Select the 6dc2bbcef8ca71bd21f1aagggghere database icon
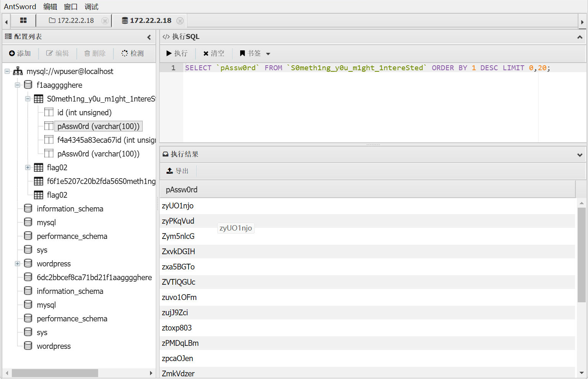The image size is (588, 379). click(x=28, y=277)
